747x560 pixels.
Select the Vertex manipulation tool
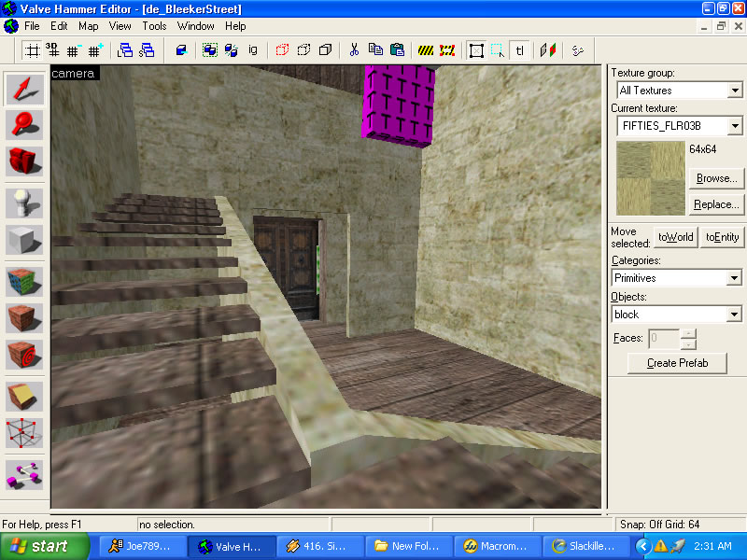point(24,432)
